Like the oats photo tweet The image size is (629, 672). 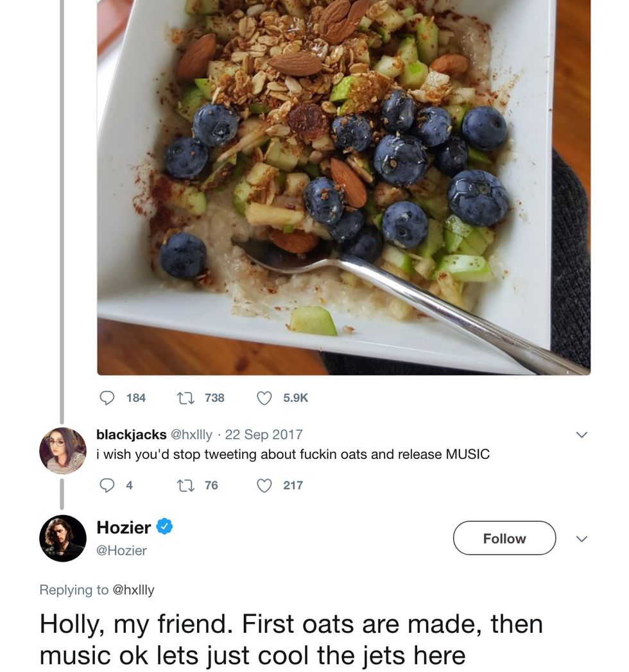[x=264, y=398]
